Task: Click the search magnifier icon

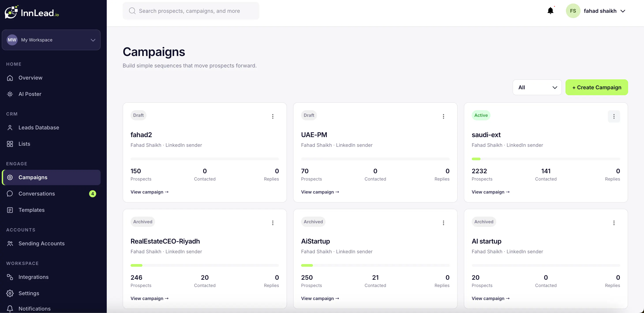Action: [132, 11]
